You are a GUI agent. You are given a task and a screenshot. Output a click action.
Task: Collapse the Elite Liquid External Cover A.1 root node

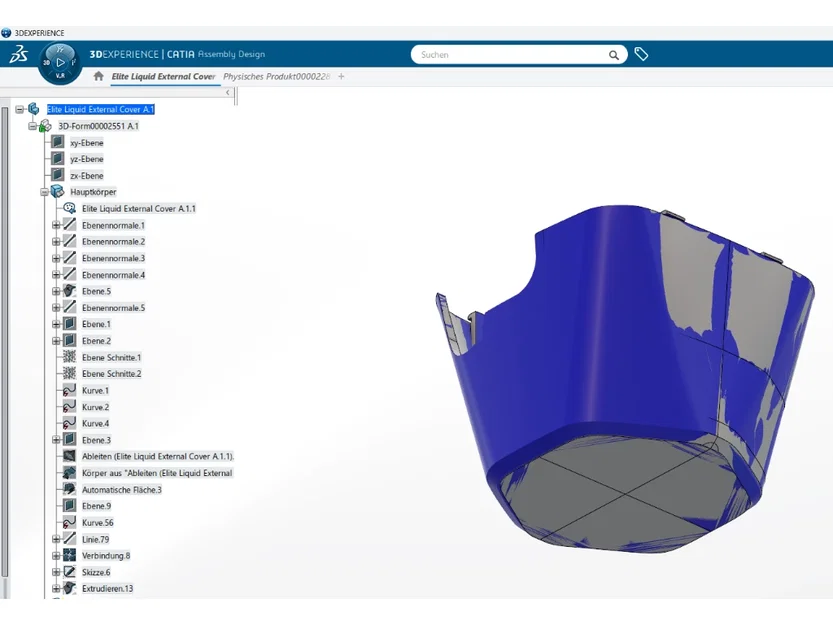point(20,109)
